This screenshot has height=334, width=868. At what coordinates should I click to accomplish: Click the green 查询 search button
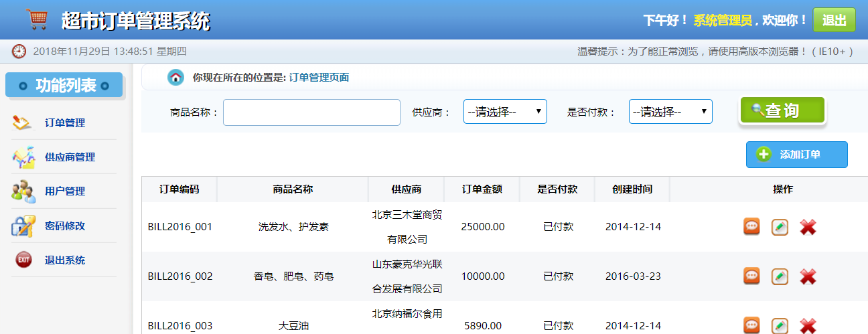tap(782, 110)
